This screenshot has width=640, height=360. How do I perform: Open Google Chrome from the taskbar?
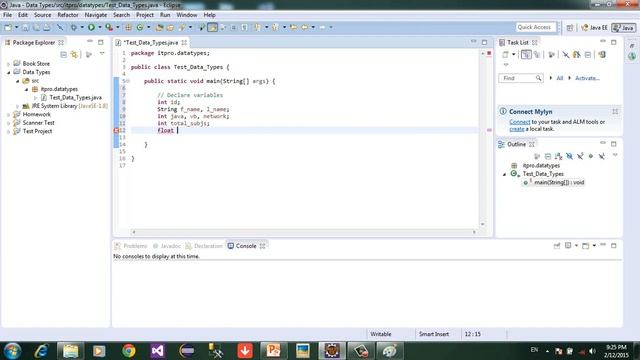(129, 351)
